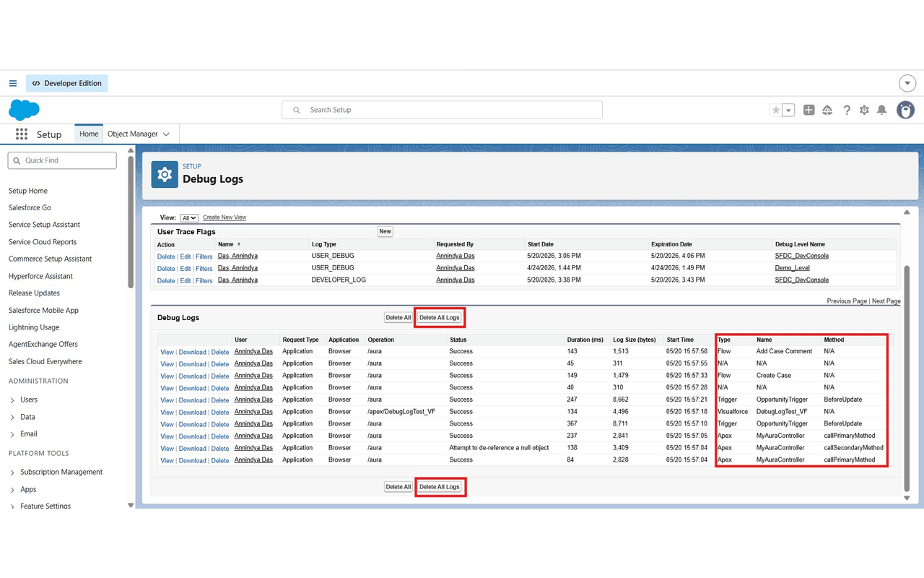Favorite this page with the star icon
This screenshot has width=924, height=578.
pyautogui.click(x=776, y=110)
